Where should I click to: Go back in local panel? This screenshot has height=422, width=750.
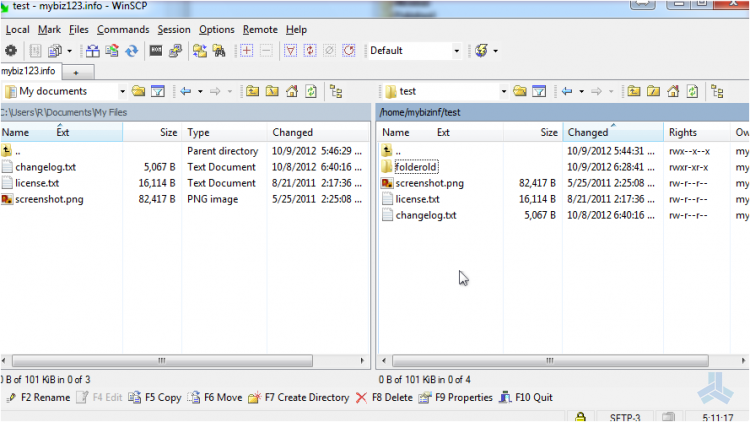click(x=186, y=91)
